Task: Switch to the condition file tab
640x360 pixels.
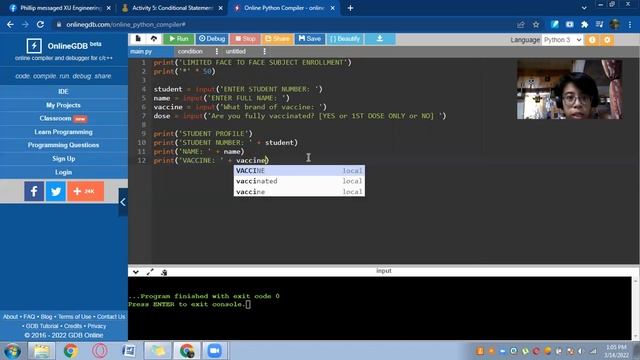Action: pos(190,51)
